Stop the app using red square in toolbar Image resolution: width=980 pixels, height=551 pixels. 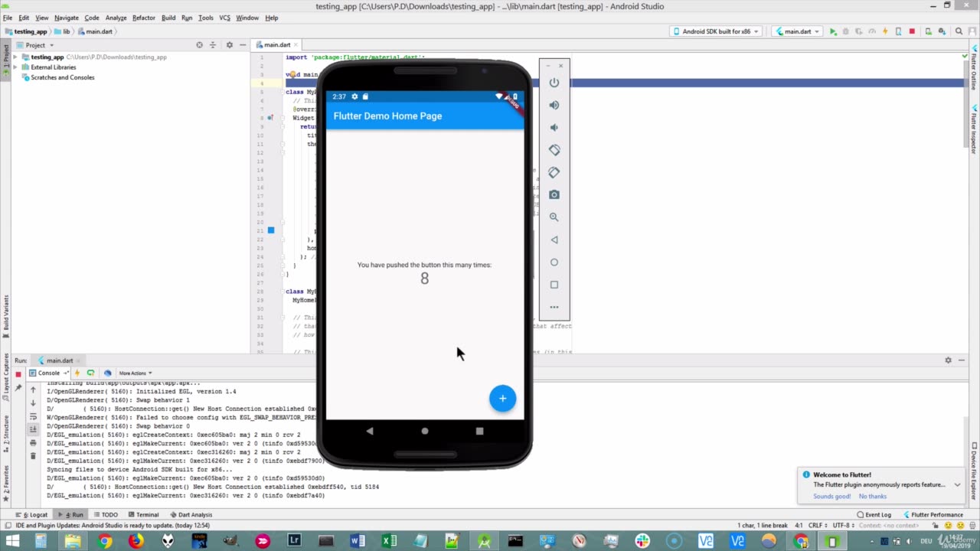click(x=912, y=31)
